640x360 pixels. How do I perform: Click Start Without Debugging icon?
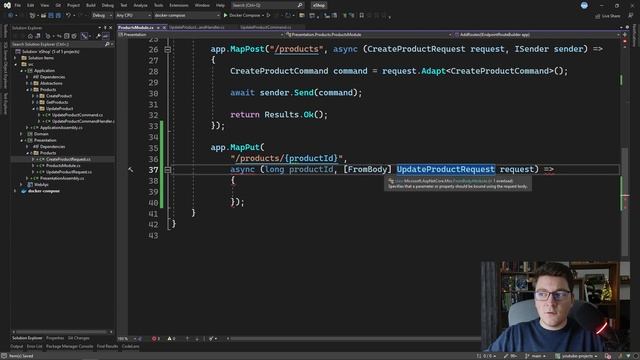269,16
